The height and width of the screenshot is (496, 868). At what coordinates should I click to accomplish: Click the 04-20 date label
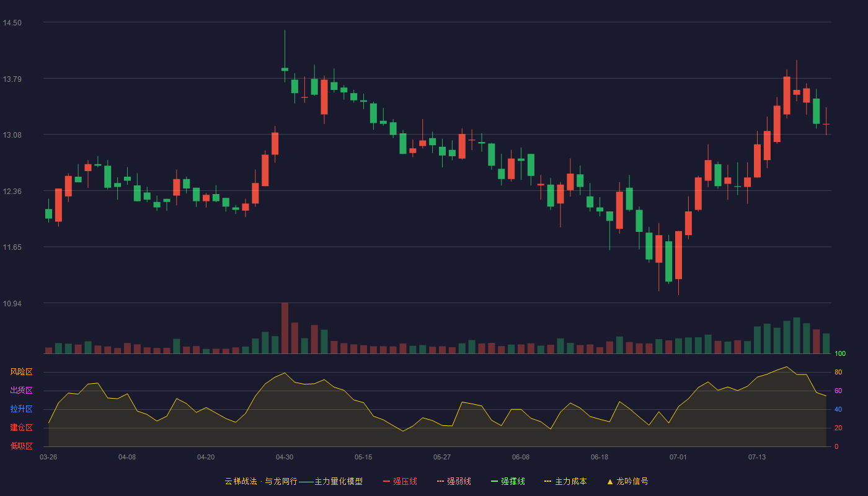click(206, 457)
